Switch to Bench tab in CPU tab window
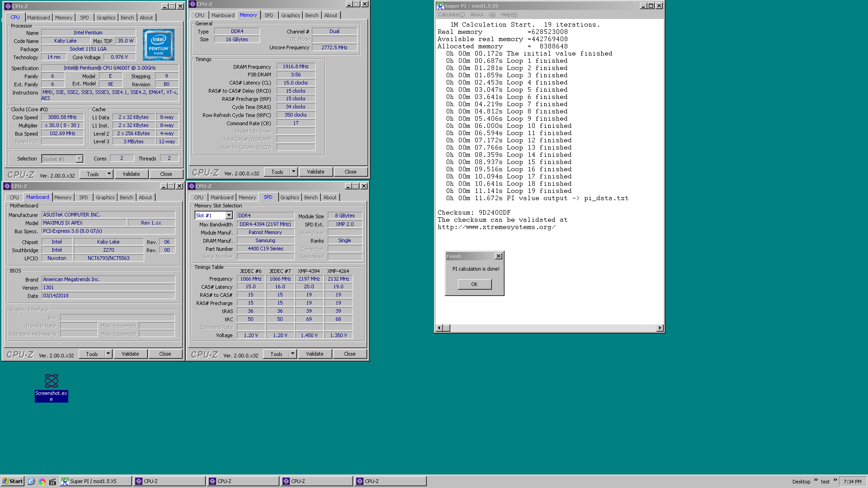868x488 pixels. point(127,18)
